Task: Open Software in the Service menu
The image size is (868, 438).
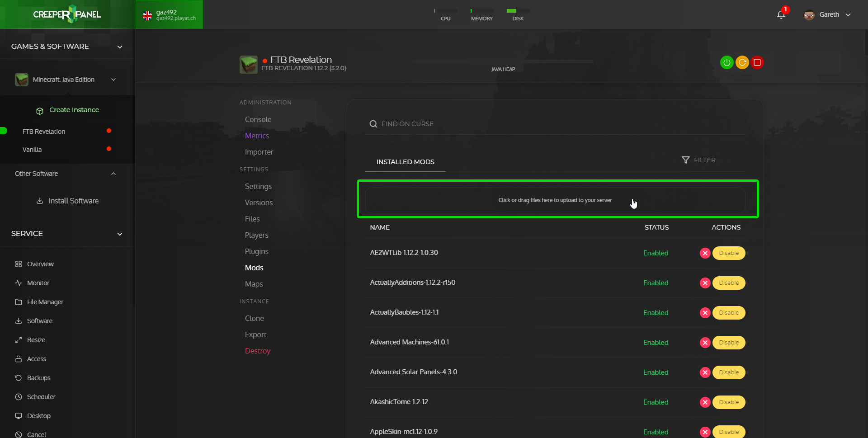Action: click(40, 321)
